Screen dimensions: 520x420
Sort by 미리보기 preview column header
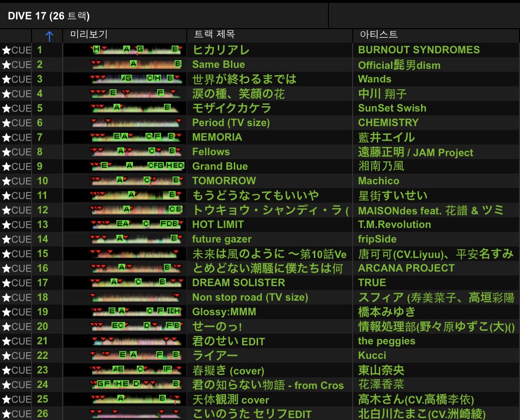[89, 34]
